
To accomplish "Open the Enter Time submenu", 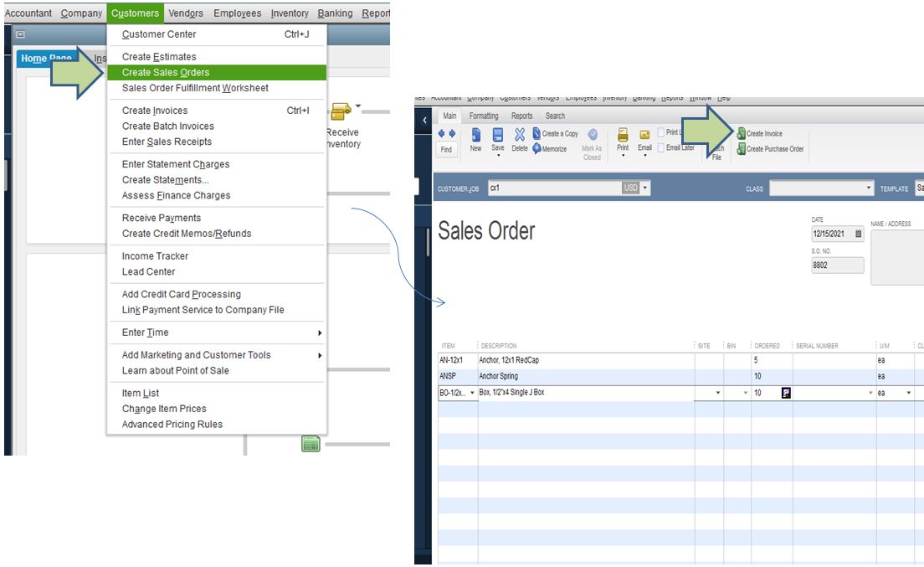I will coord(217,332).
